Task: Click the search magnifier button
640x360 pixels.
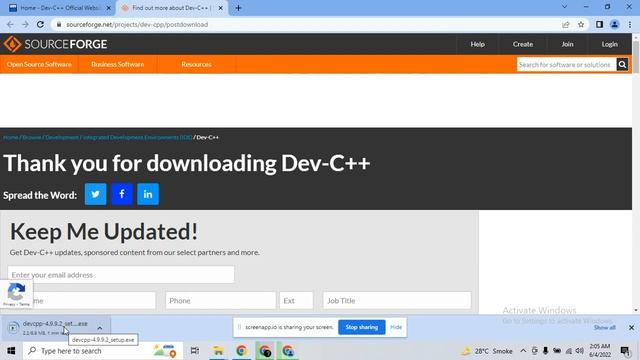Action: [622, 64]
